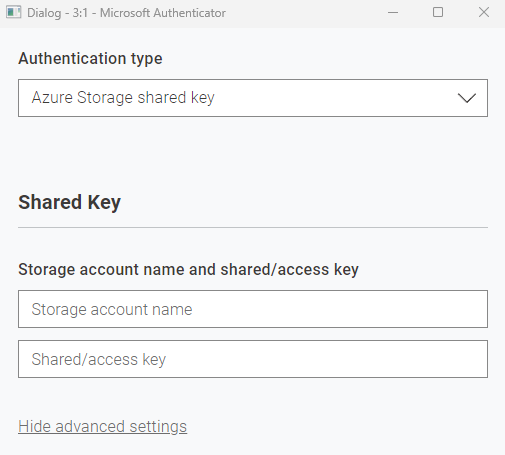Click the right end of Shared/access key box
Screen dimensions: 505x455
pyautogui.click(x=473, y=359)
